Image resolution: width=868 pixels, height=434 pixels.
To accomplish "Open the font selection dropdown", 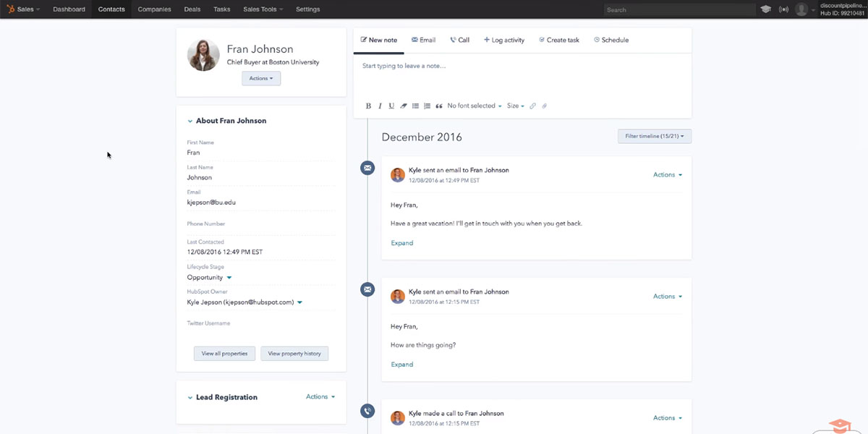I will click(x=475, y=106).
